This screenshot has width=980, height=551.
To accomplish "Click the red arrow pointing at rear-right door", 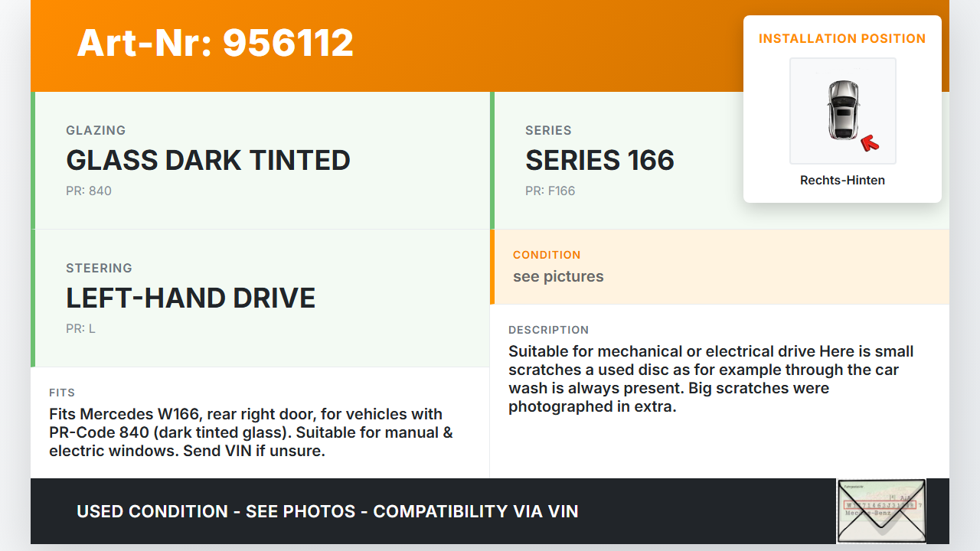I will pos(869,142).
